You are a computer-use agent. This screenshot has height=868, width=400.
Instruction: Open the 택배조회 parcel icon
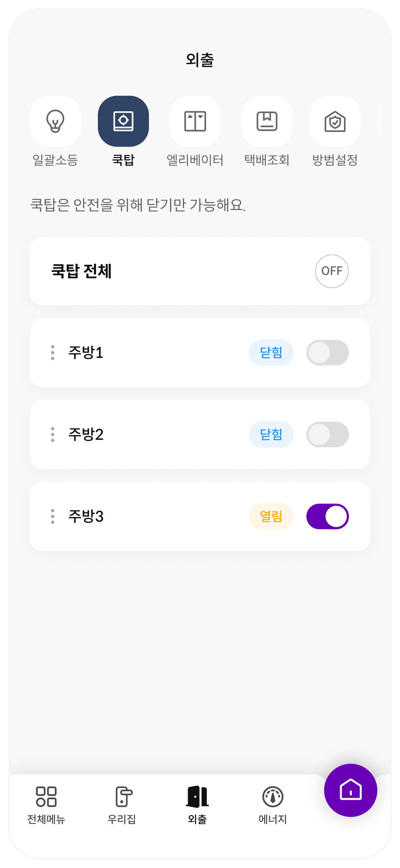click(x=267, y=121)
